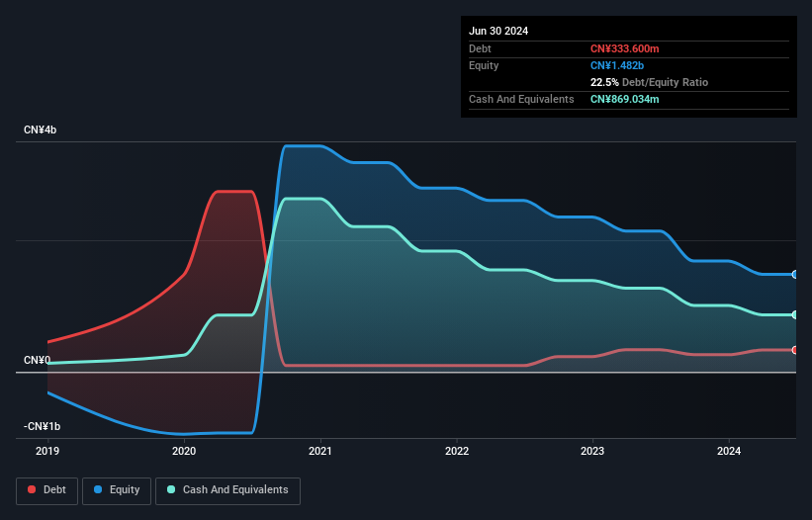Toggle the Debt legend button

coord(47,490)
